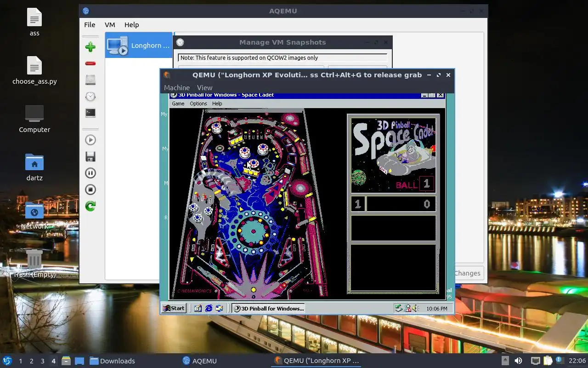Select QEMU Longhorn XP task in host taskbar
Screen dimensions: 588x368
pyautogui.click(x=316, y=361)
